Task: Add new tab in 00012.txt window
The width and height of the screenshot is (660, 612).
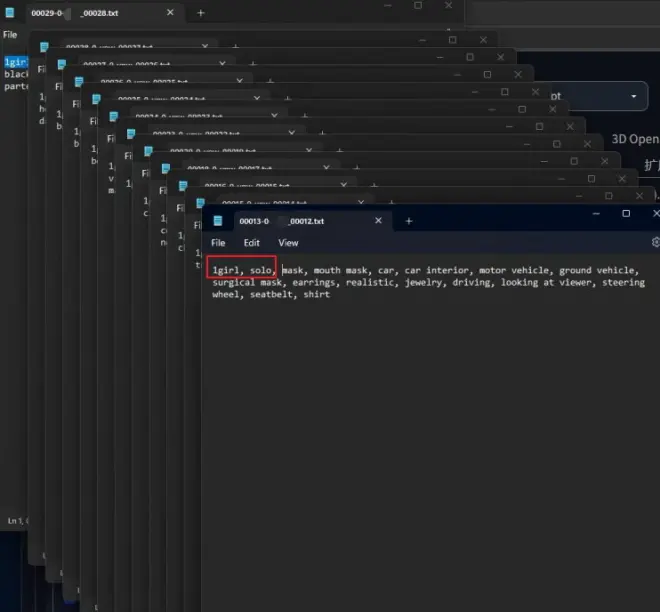Action: [x=409, y=221]
